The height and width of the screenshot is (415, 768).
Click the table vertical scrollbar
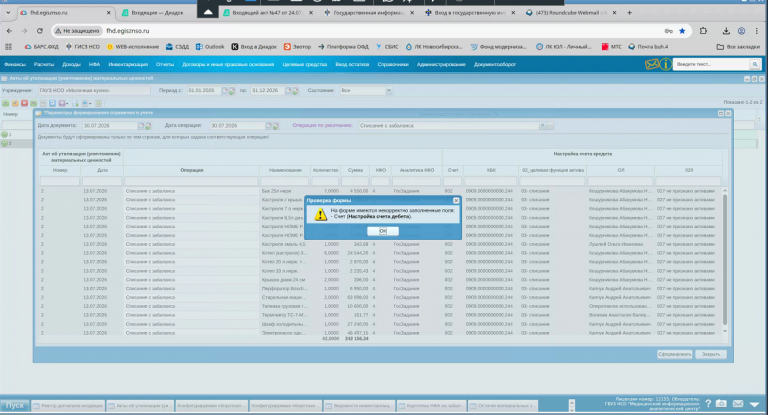pyautogui.click(x=725, y=259)
